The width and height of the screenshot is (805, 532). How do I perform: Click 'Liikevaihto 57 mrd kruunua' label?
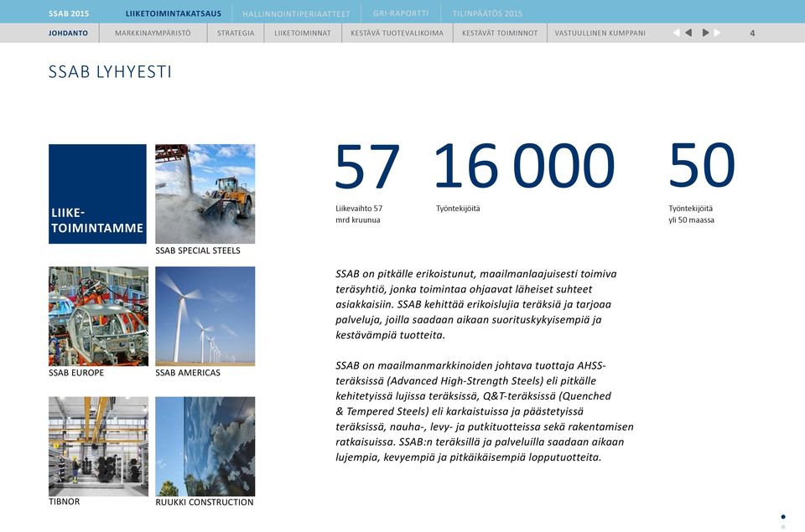tap(359, 214)
